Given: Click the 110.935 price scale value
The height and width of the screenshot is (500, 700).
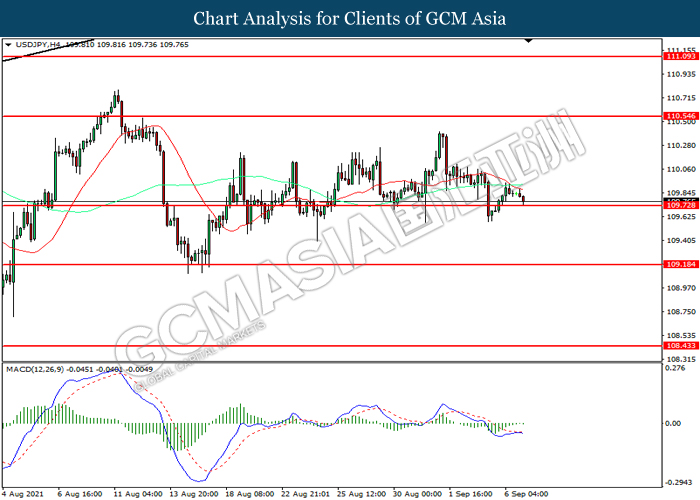Looking at the screenshot, I should click(681, 74).
